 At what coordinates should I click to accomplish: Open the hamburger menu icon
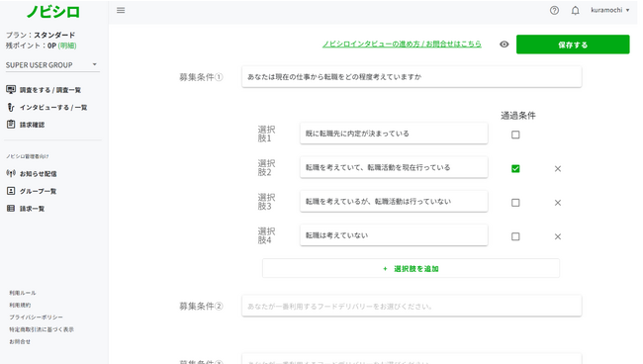(x=121, y=10)
